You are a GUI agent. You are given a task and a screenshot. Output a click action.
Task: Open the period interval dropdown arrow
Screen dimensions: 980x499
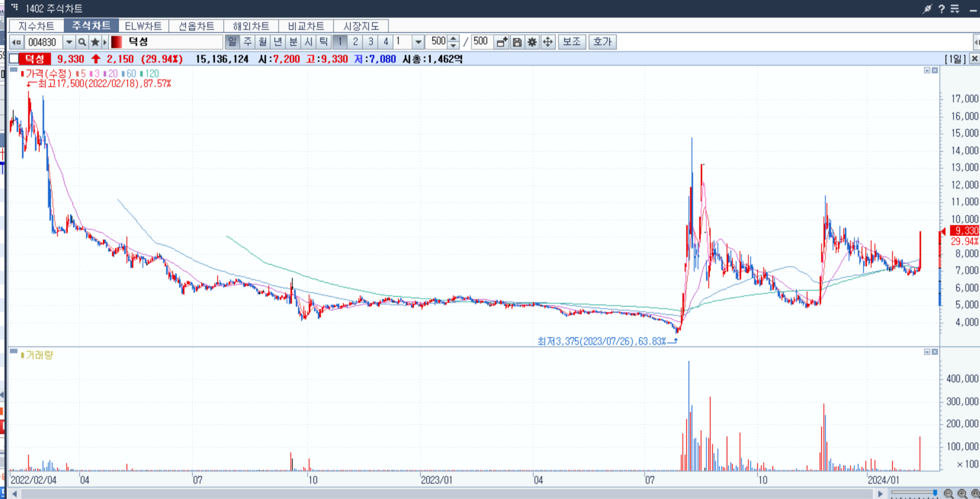(418, 42)
